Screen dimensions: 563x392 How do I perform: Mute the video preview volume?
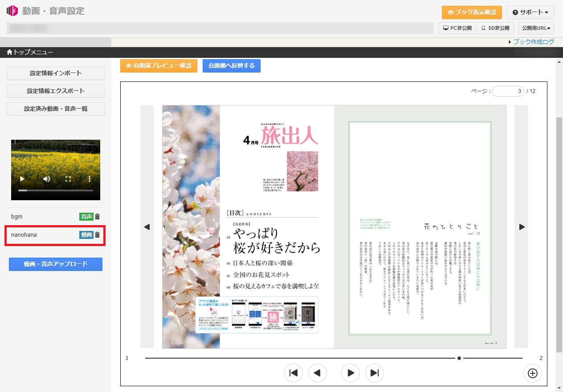47,179
